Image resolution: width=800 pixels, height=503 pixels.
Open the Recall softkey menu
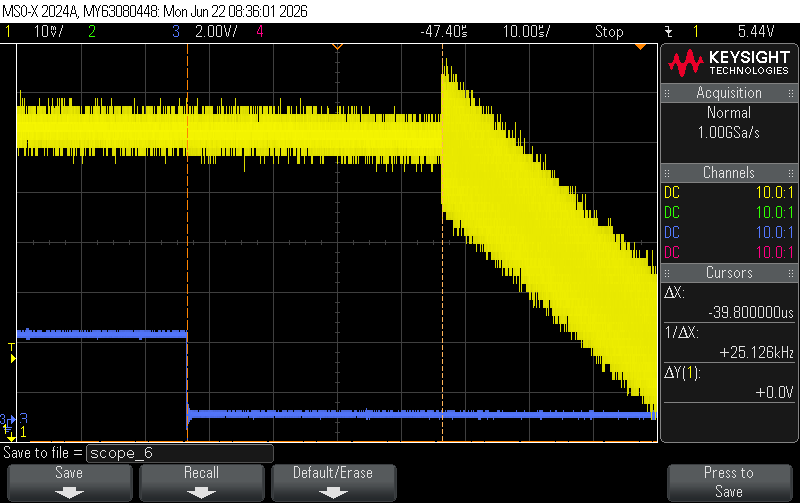click(x=202, y=482)
